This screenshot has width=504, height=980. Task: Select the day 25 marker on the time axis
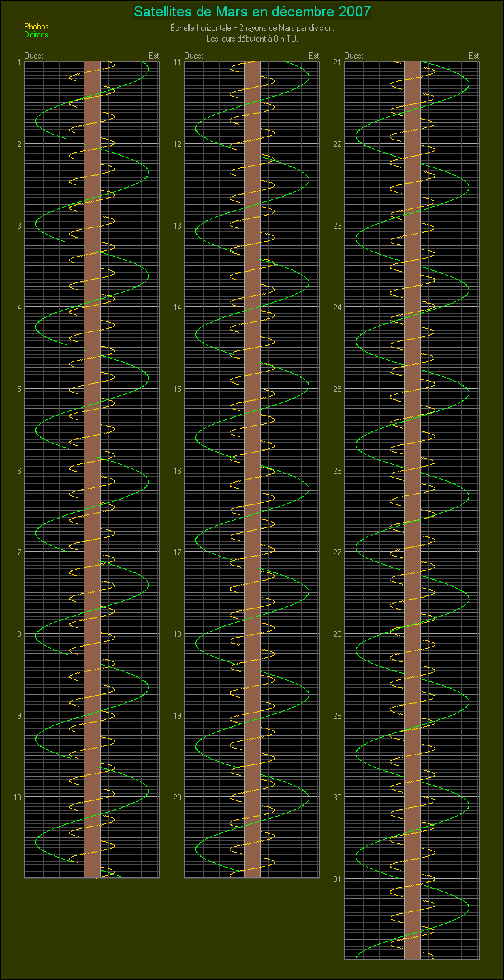tap(336, 389)
